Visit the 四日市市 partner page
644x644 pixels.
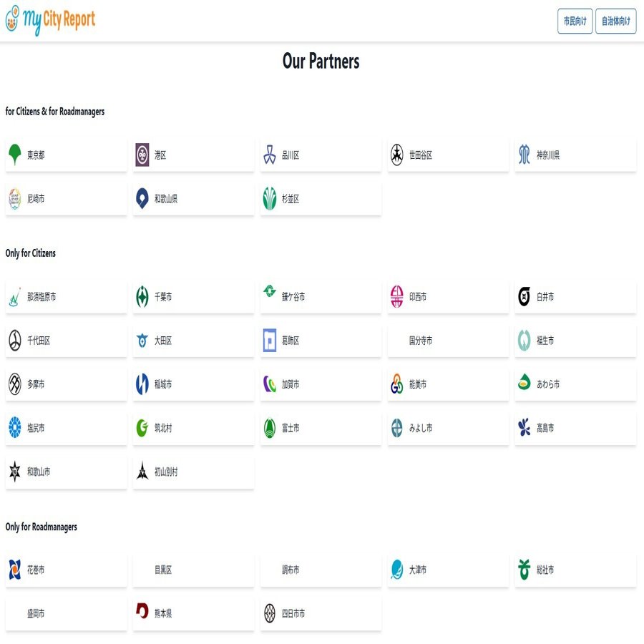321,613
